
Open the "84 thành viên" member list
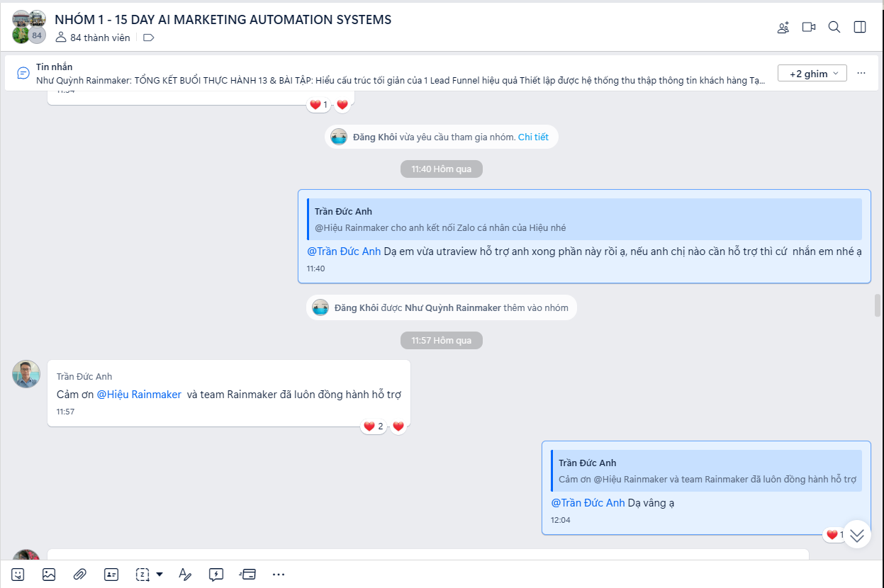pos(93,38)
